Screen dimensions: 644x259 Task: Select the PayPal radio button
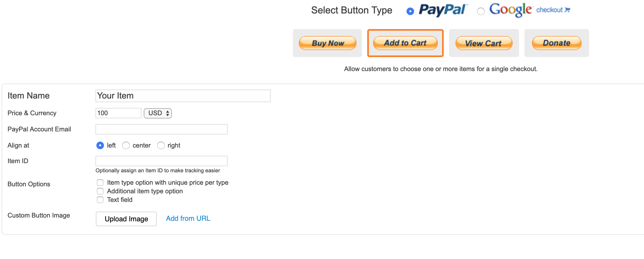(x=410, y=11)
